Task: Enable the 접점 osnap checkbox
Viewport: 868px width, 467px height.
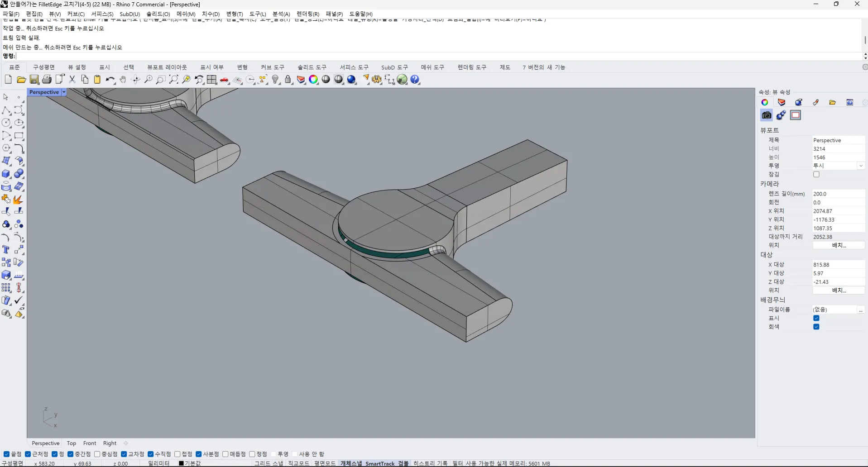Action: (177, 454)
